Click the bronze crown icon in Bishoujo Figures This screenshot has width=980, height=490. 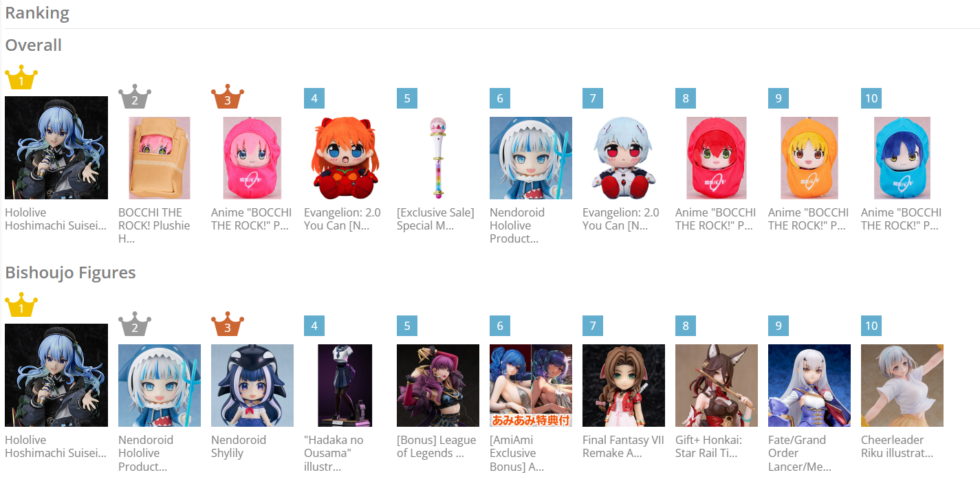[228, 325]
